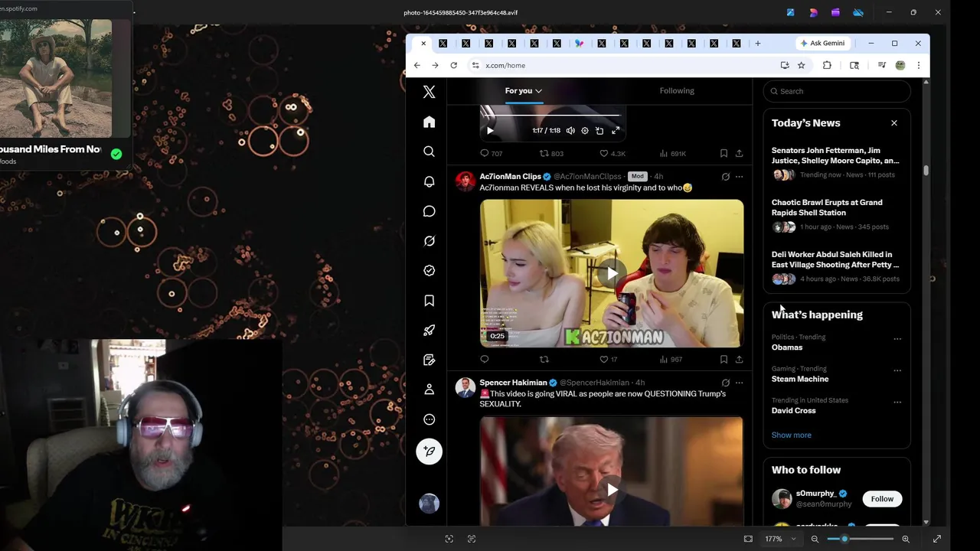980x551 pixels.
Task: Open Chrome media controls icon
Action: click(x=881, y=65)
